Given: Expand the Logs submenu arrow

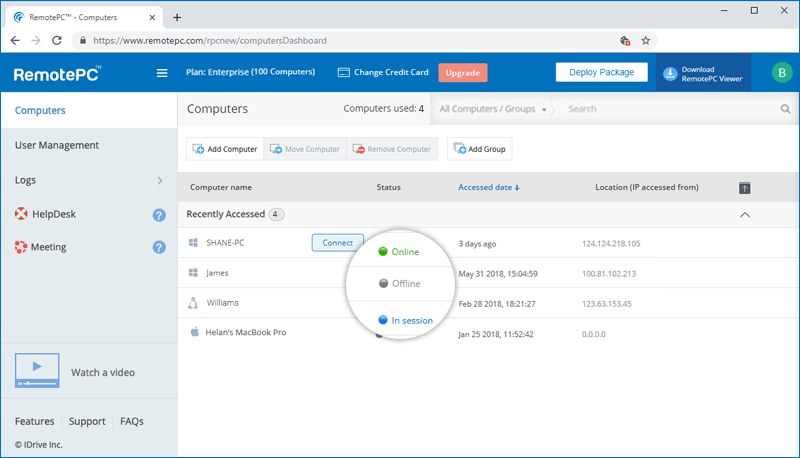Looking at the screenshot, I should (160, 181).
